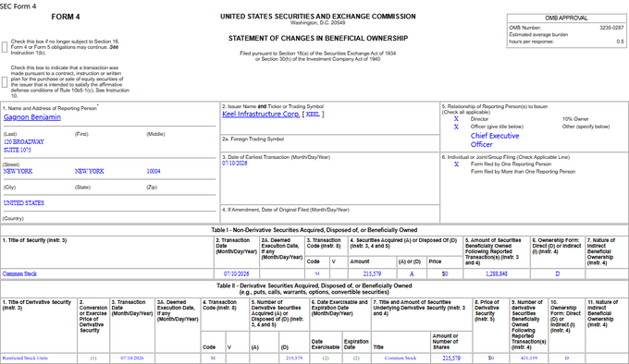629x364 pixels.
Task: Select the NEW YORK city value
Action: coord(18,172)
